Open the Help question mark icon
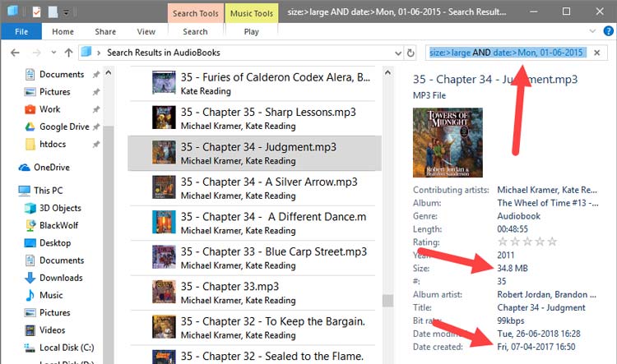Screen dimensions: 617x364 (608, 31)
